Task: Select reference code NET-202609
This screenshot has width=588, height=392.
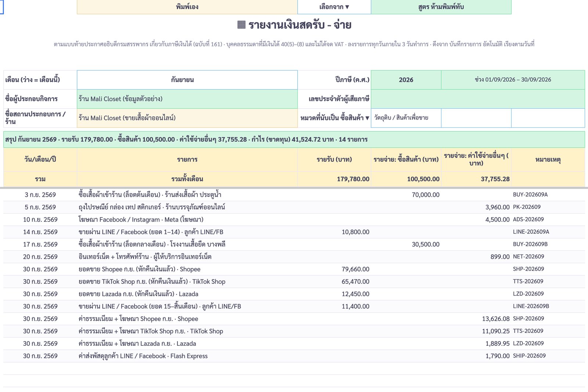Action: pyautogui.click(x=548, y=257)
